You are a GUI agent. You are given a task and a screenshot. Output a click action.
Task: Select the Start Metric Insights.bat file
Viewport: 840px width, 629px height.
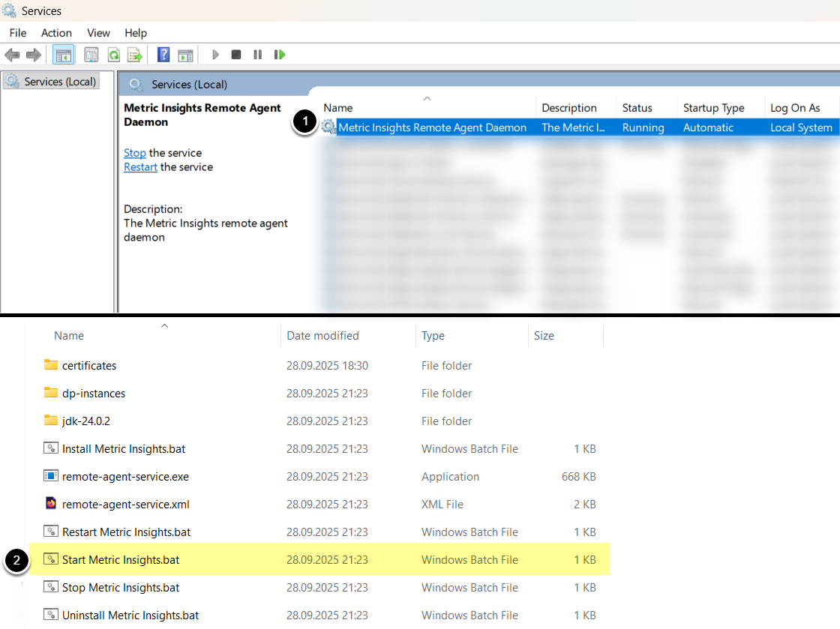point(121,560)
